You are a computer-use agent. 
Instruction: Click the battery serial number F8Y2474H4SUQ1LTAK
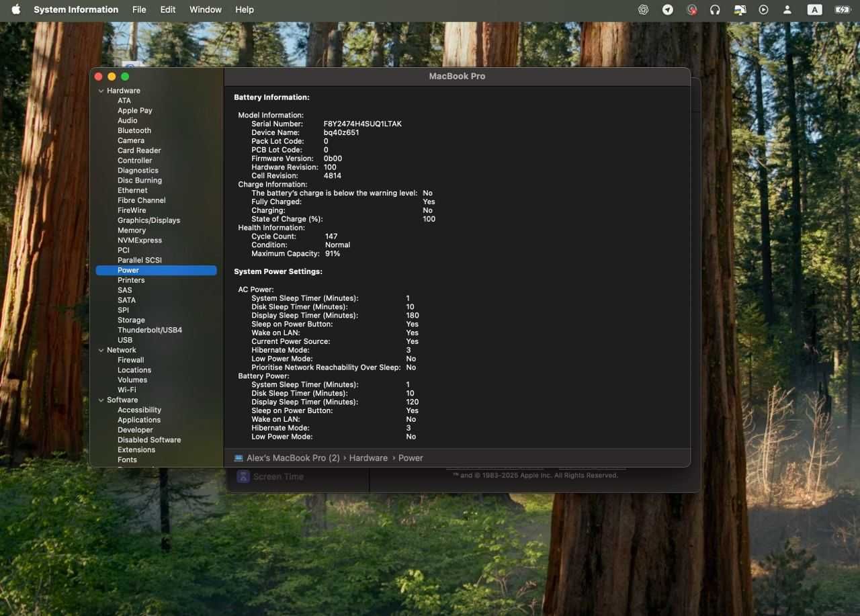363,124
